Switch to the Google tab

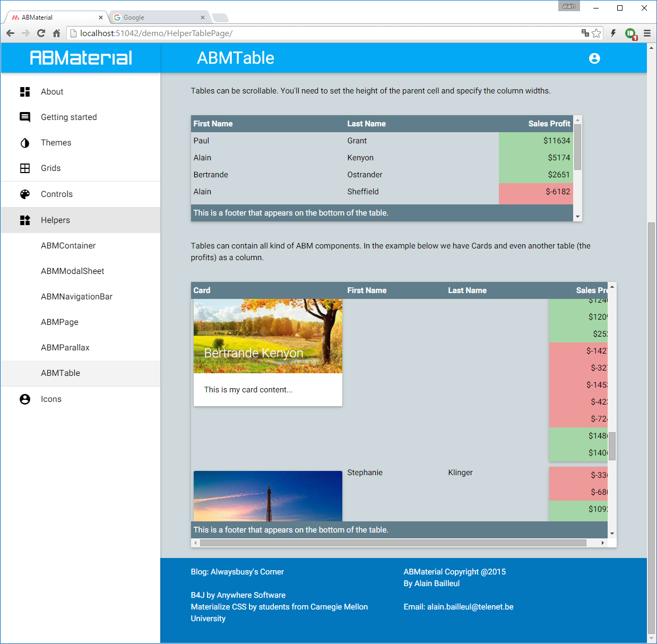coord(159,18)
